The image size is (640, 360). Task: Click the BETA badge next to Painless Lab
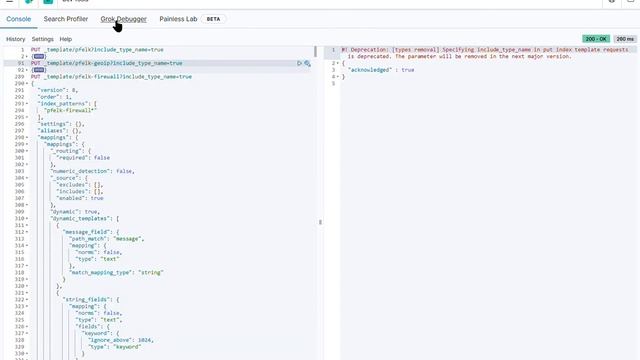coord(213,19)
